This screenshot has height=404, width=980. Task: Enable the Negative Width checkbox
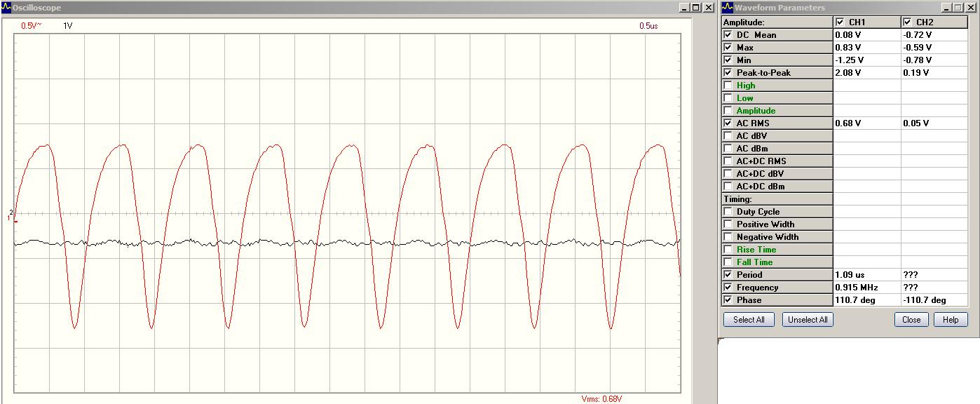(x=727, y=236)
